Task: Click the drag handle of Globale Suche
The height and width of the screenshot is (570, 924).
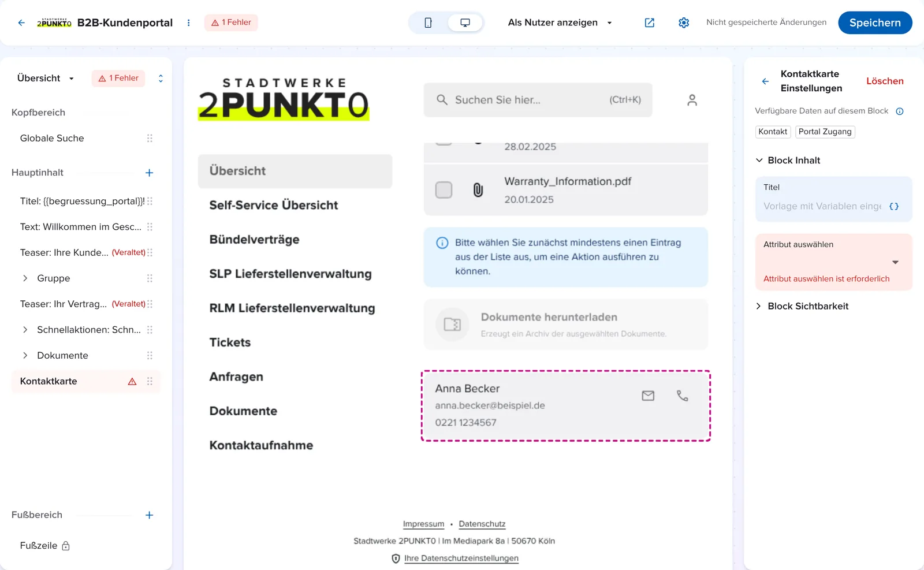Action: [x=150, y=138]
